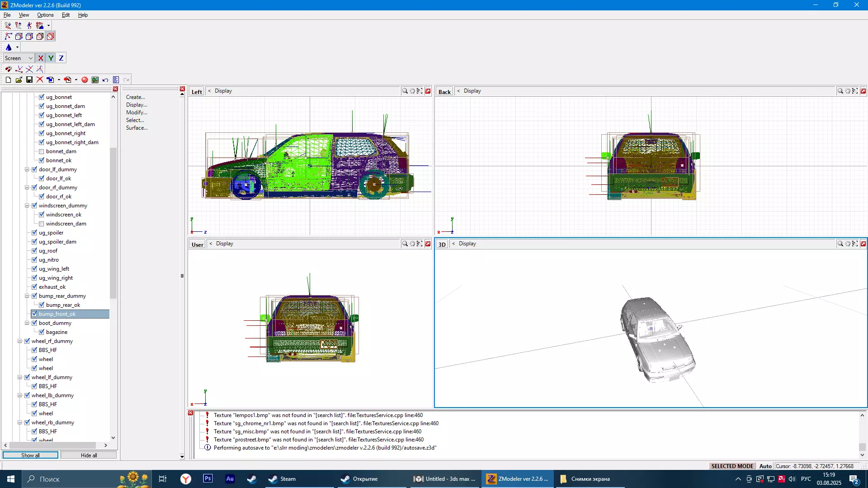The height and width of the screenshot is (488, 868).
Task: Collapse the wheel_rf_dummy tree node
Action: (20, 341)
